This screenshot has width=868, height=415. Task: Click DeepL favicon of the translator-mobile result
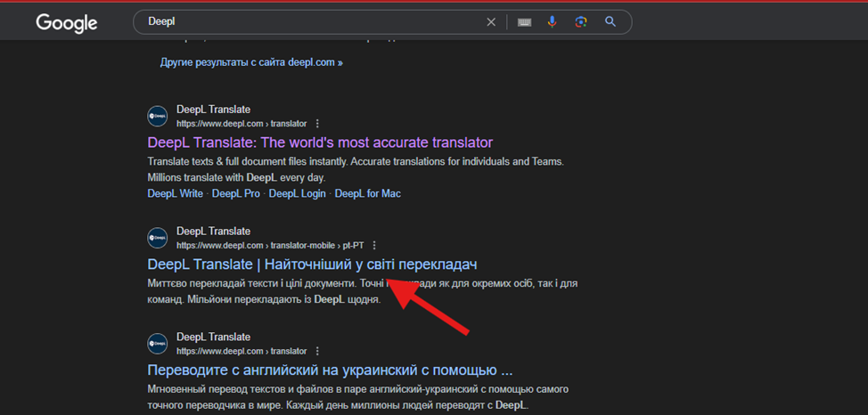coord(157,238)
